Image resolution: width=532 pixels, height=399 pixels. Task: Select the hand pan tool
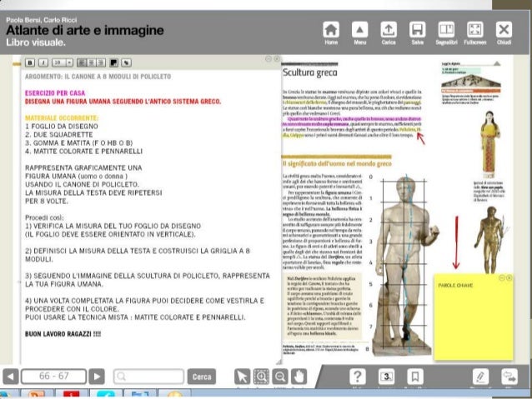[x=299, y=377]
